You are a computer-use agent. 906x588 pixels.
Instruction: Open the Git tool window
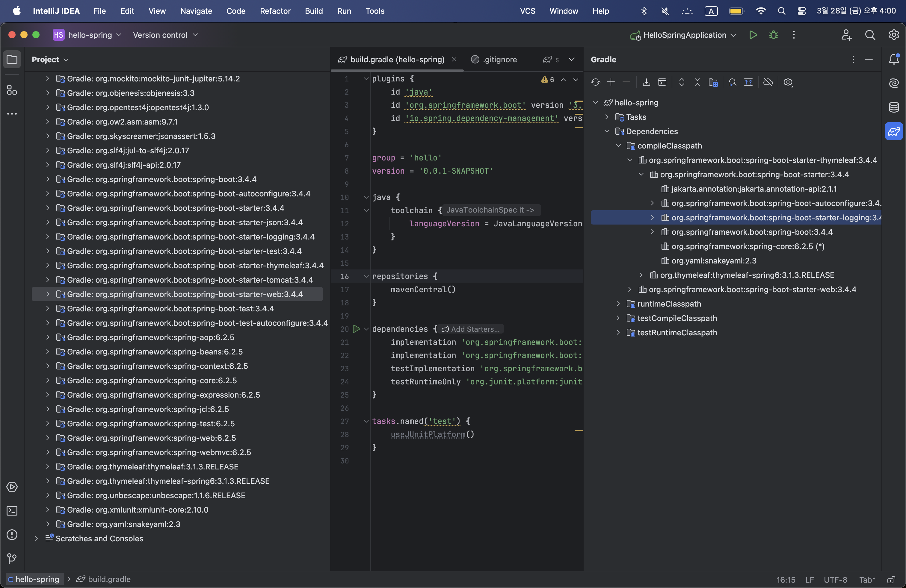12,558
